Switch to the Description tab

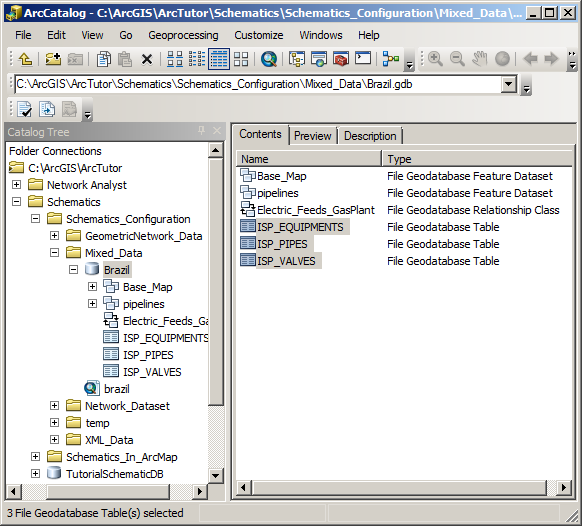pyautogui.click(x=370, y=136)
